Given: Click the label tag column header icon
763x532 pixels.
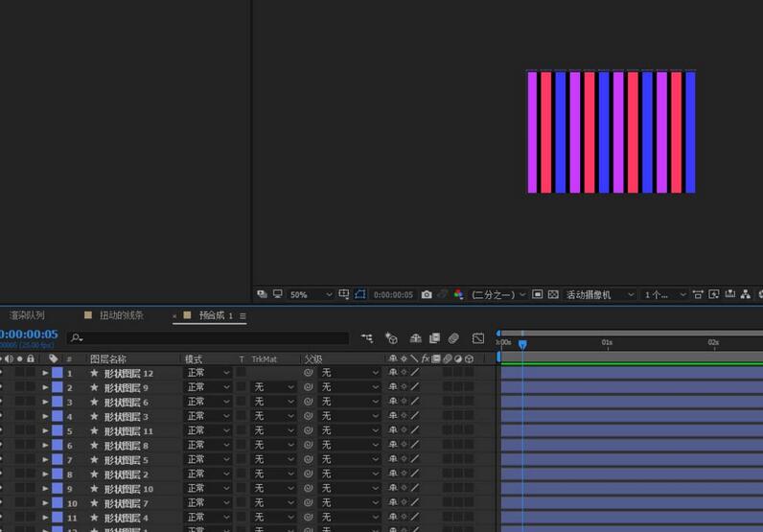Looking at the screenshot, I should 53,359.
